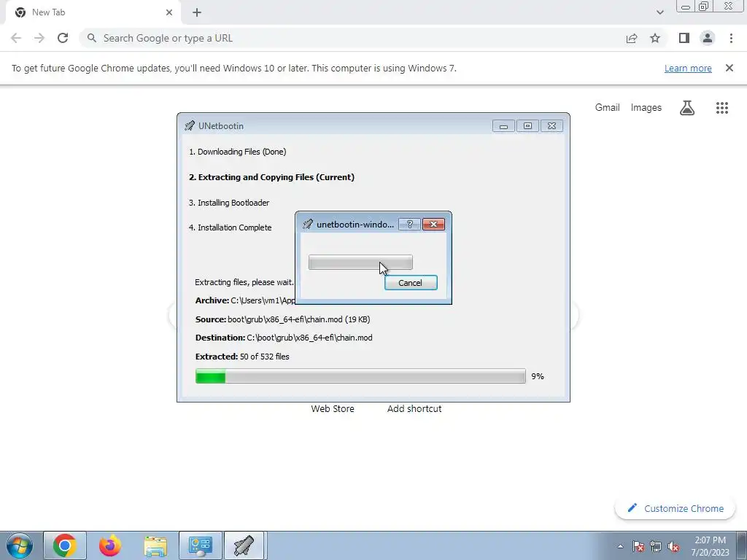747x560 pixels.
Task: Click the empty progress bar in small dialog
Action: (360, 262)
